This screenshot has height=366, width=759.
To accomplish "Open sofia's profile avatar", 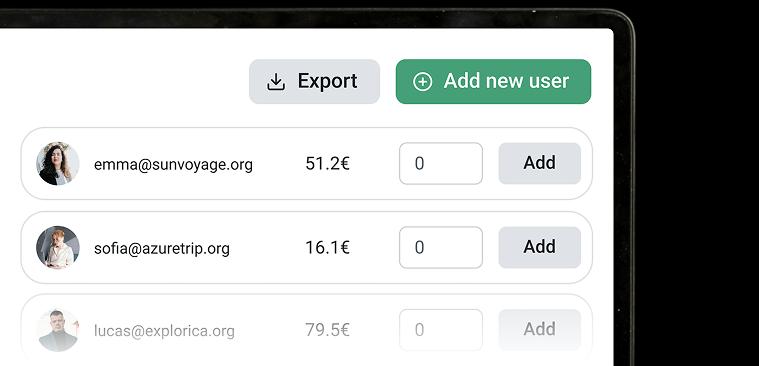I will [x=58, y=247].
